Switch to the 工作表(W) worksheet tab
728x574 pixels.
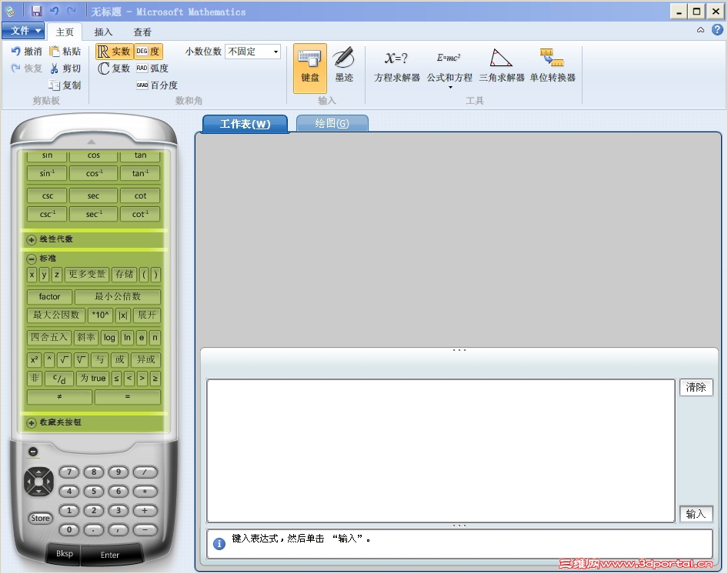pyautogui.click(x=245, y=124)
